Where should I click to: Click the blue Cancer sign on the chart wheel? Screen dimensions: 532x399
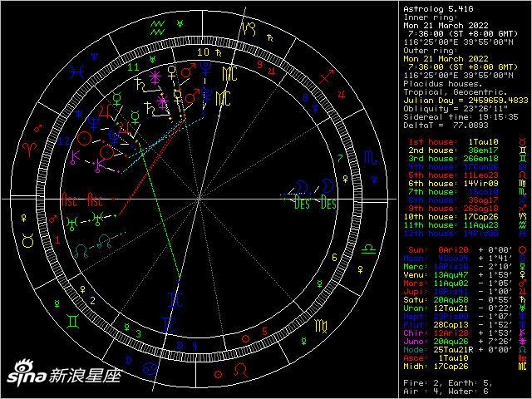coord(150,367)
